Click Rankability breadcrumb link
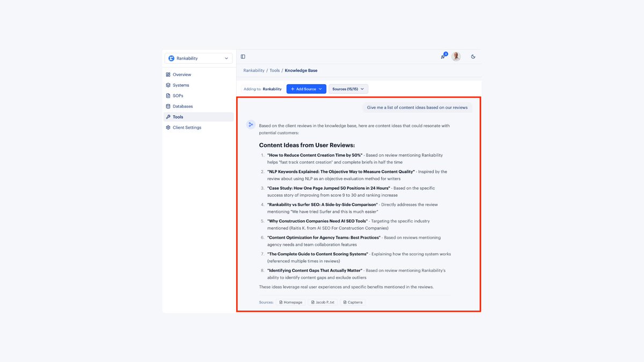Viewport: 644px width, 362px height. pyautogui.click(x=254, y=70)
